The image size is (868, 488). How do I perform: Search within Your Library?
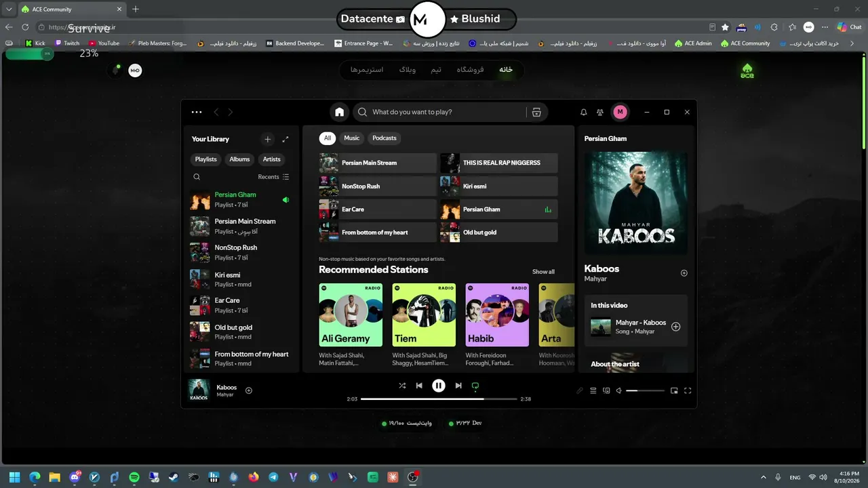[x=197, y=177]
